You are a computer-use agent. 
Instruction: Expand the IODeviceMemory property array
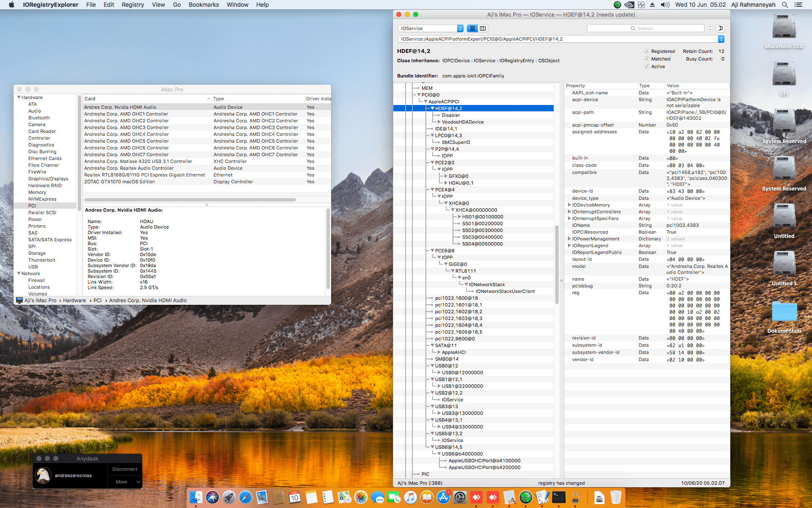click(569, 205)
